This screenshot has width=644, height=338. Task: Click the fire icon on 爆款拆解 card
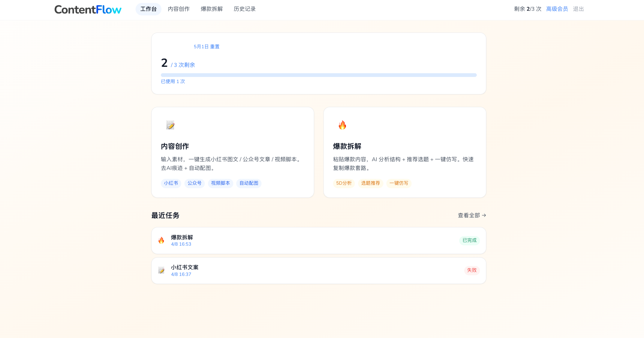[x=342, y=125]
